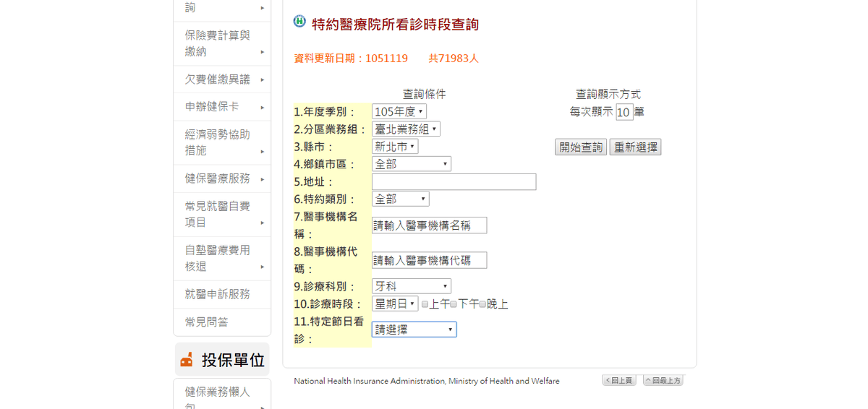
Task: Click the 重新選擇 reset button
Action: coord(635,147)
